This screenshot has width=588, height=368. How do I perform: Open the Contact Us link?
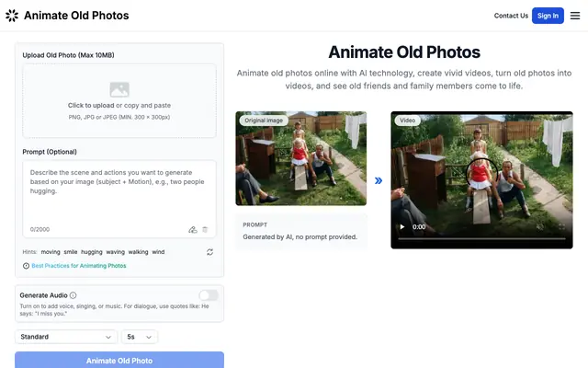[x=511, y=16]
